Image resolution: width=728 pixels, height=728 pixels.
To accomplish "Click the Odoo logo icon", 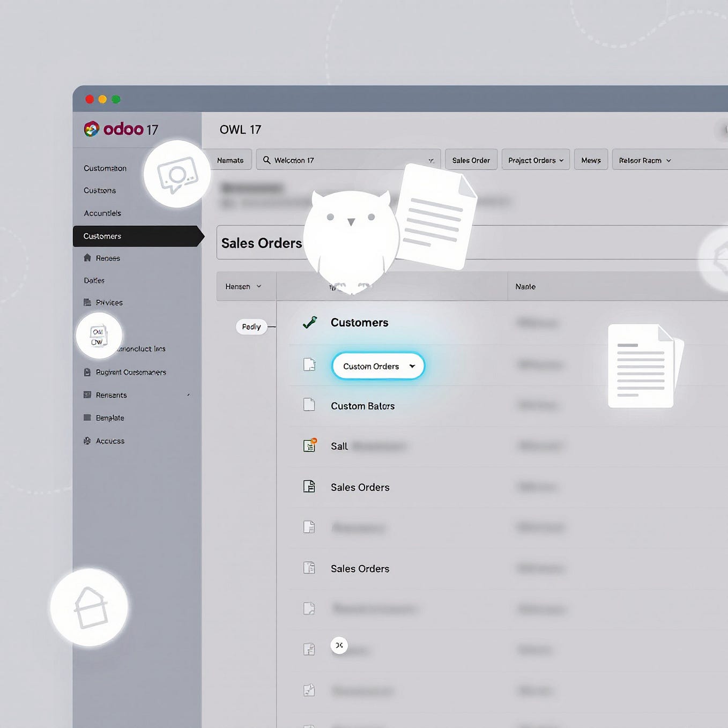I will [91, 129].
